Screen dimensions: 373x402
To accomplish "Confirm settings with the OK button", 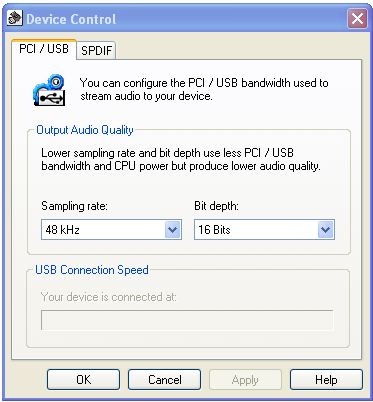I will tap(83, 379).
